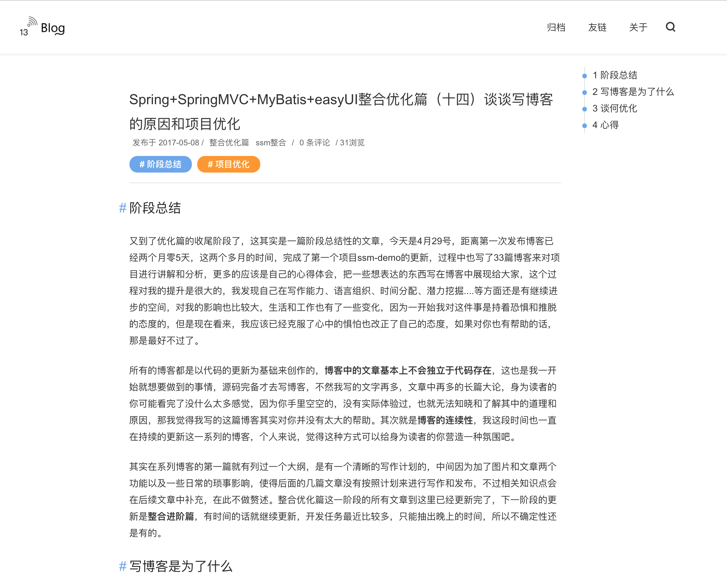Open the search magnifier icon
This screenshot has width=727, height=588.
[x=670, y=27]
